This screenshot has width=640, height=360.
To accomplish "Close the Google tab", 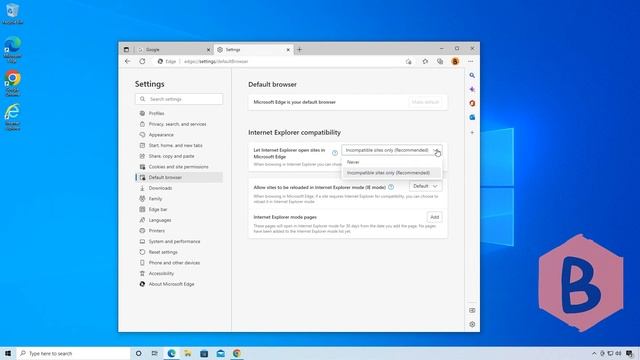I will [x=208, y=50].
